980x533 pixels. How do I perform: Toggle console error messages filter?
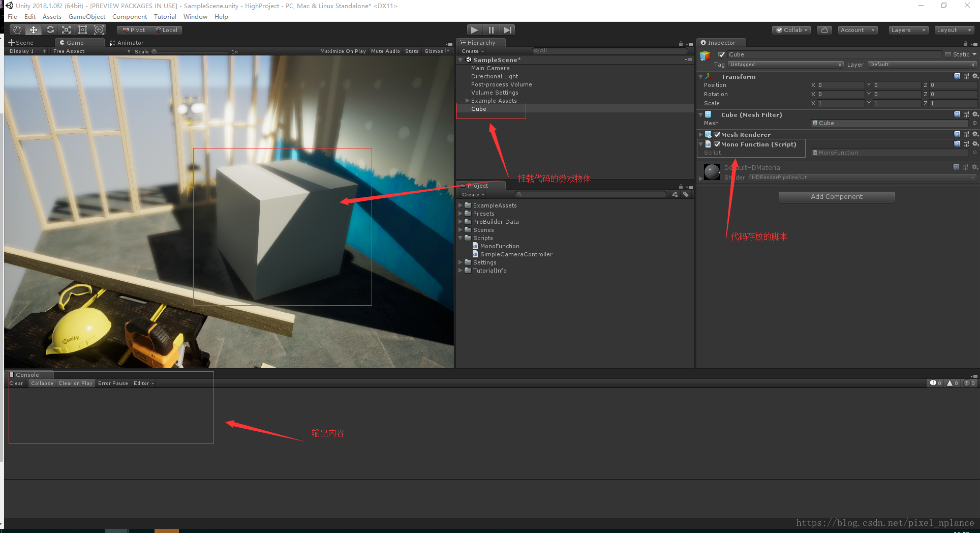970,383
